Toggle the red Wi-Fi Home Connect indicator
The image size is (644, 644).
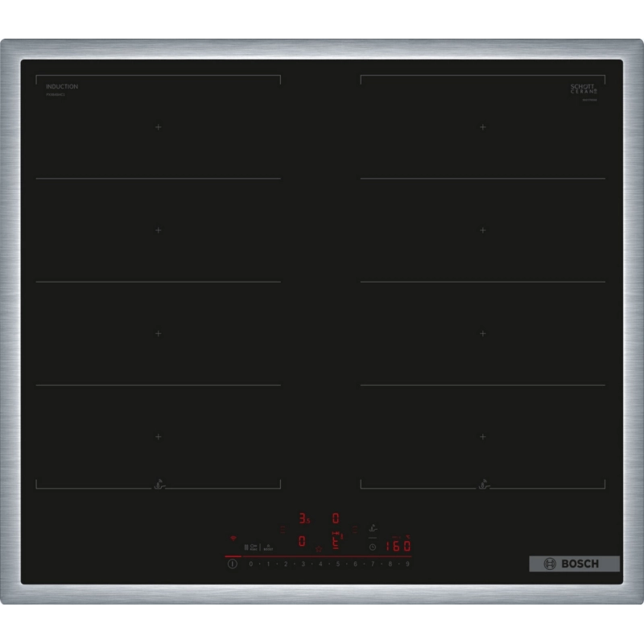coord(233,538)
